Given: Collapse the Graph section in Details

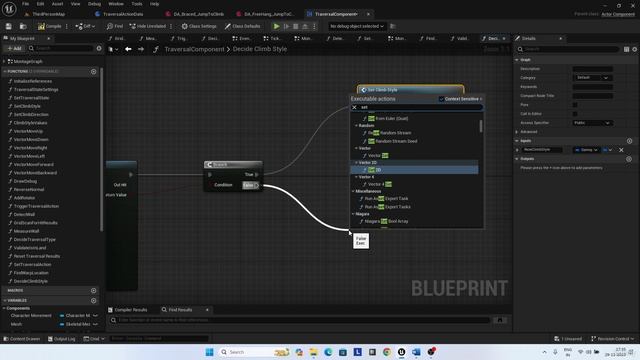Looking at the screenshot, I should [517, 60].
